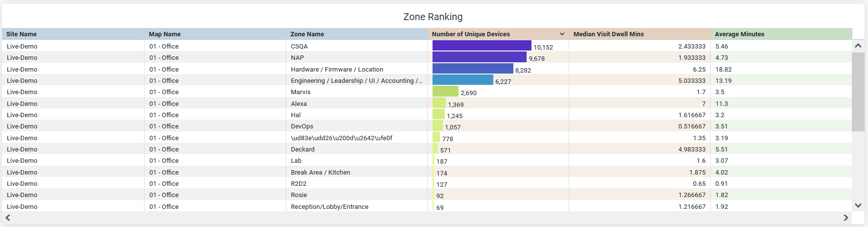Click the purple CSQA devices bar
The image size is (868, 227).
pyautogui.click(x=482, y=46)
